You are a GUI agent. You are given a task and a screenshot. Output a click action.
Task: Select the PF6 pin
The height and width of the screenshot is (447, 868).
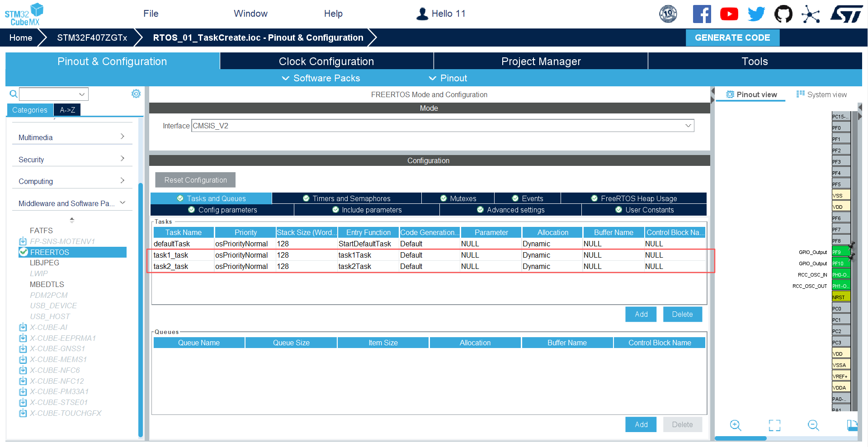pos(841,218)
